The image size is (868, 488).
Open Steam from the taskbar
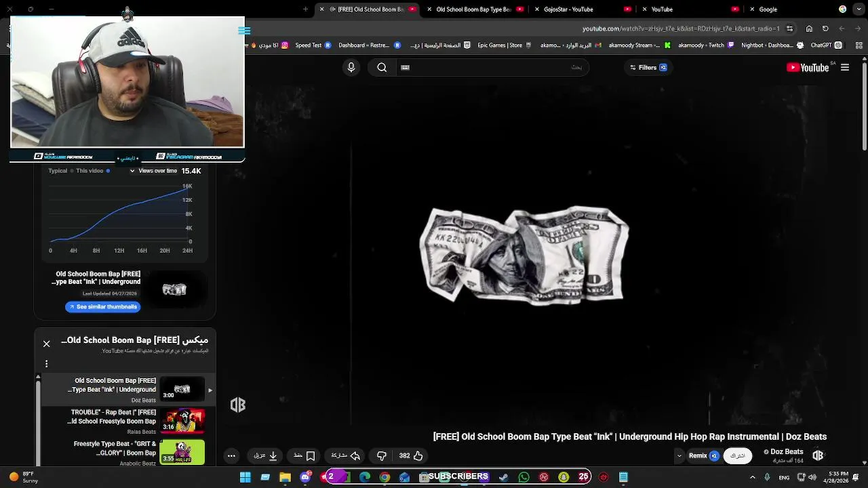pos(504,477)
